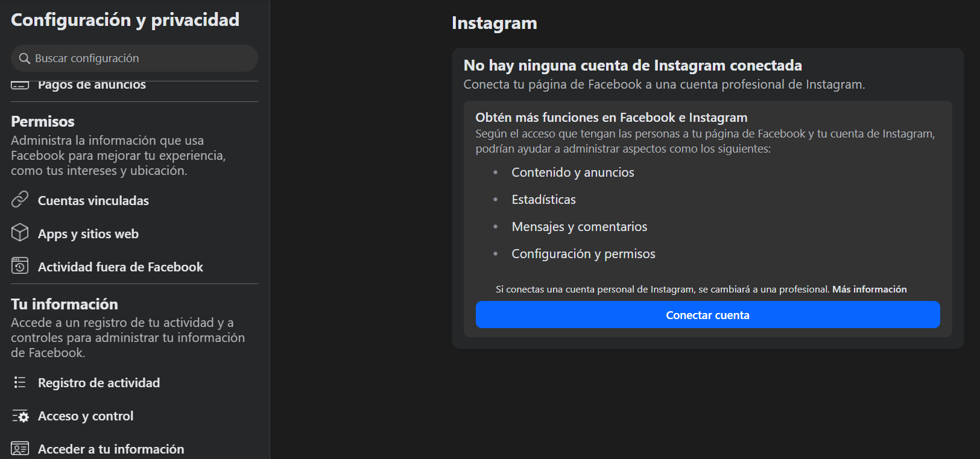
Task: Click 'Configuración y permisos' list item
Action: click(583, 254)
